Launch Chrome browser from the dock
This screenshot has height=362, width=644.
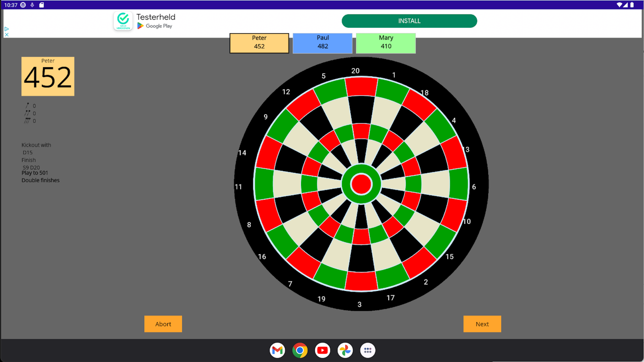click(300, 350)
